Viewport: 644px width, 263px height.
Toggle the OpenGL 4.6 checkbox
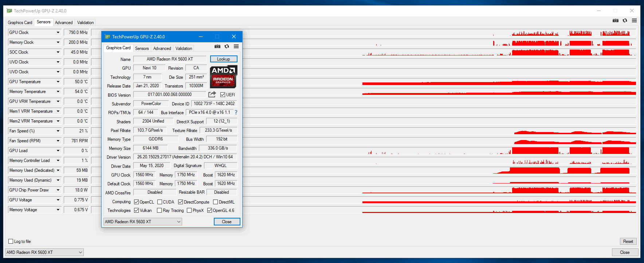[x=209, y=210]
